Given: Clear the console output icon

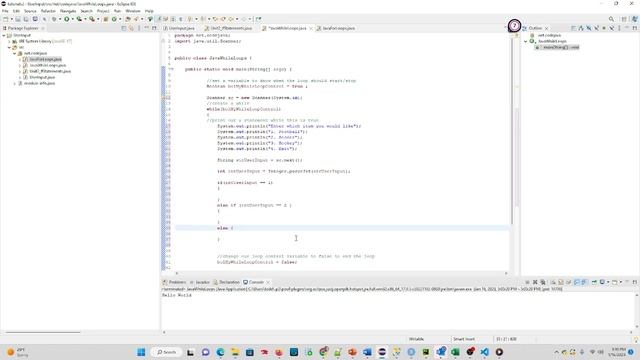Looking at the screenshot, I should coord(553,282).
